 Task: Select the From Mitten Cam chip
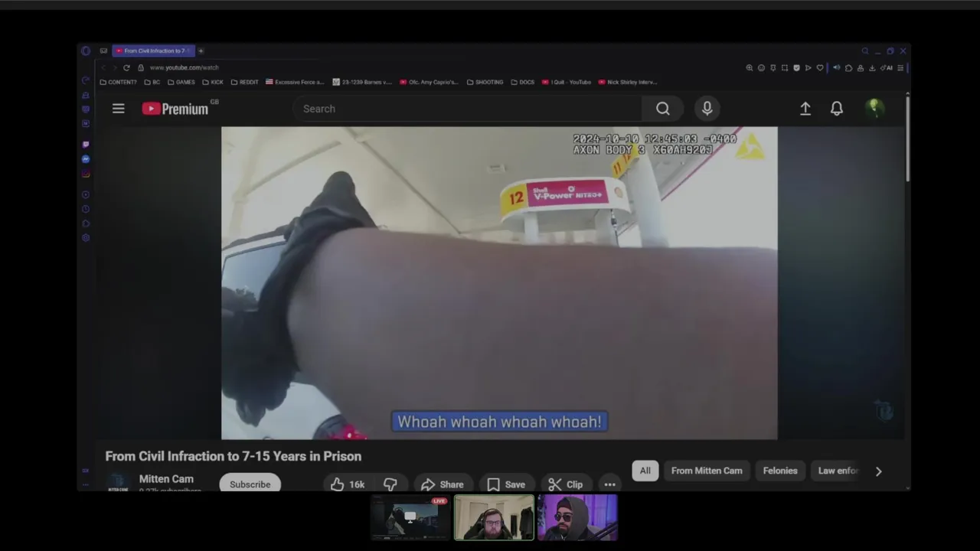pyautogui.click(x=707, y=471)
